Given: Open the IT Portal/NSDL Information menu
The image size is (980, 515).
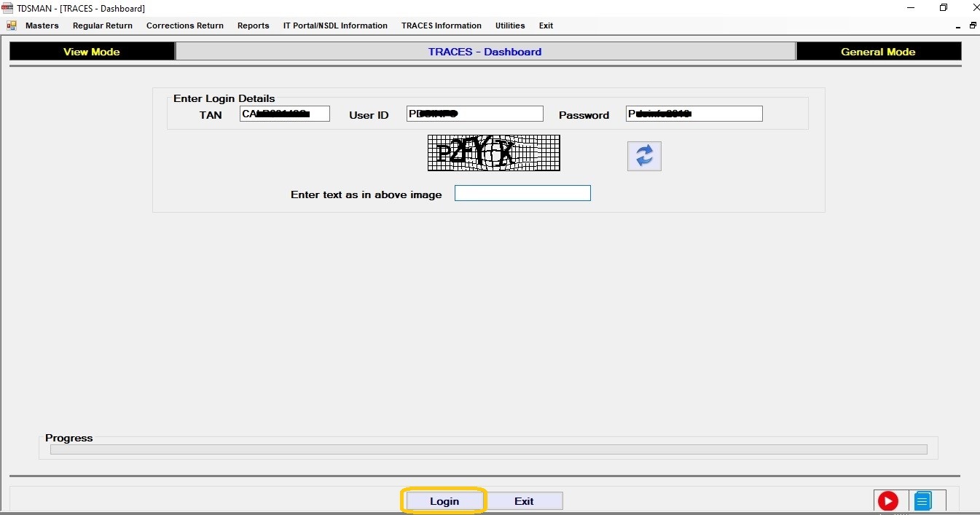Looking at the screenshot, I should click(335, 25).
